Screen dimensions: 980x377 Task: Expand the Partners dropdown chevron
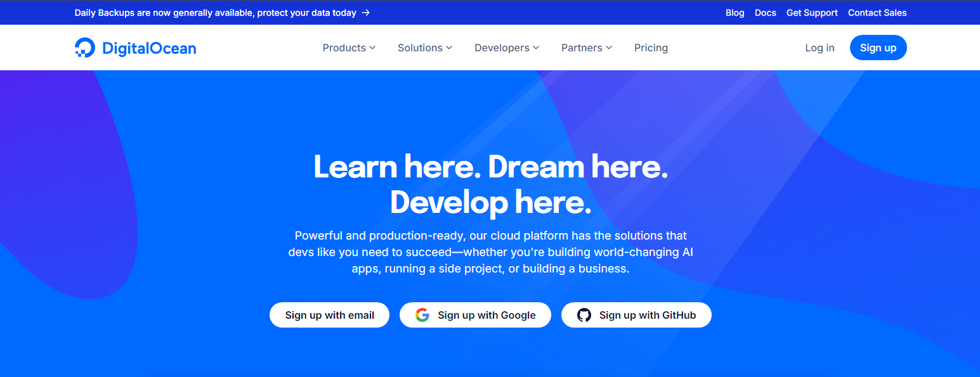pos(609,48)
